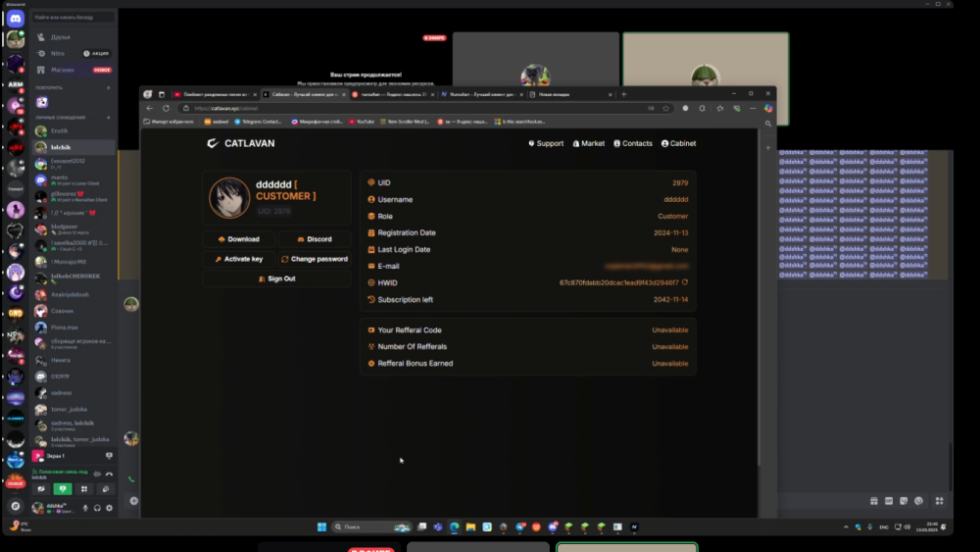Bookmark page with the star icon
Screen dimensions: 980x552
pyautogui.click(x=665, y=108)
